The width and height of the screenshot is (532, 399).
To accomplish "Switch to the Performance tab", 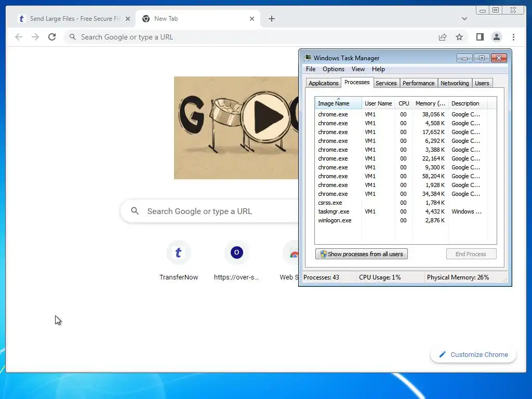I will 418,83.
